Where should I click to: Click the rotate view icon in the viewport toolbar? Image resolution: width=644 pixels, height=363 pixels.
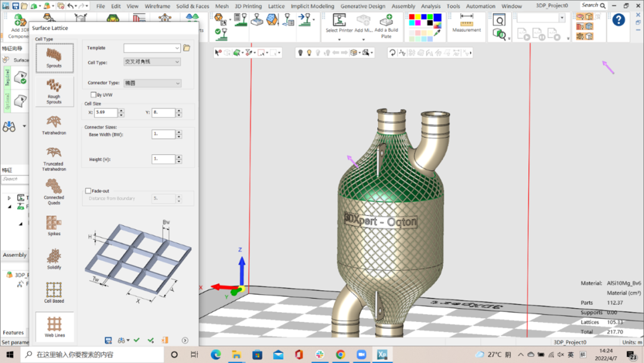tap(392, 53)
